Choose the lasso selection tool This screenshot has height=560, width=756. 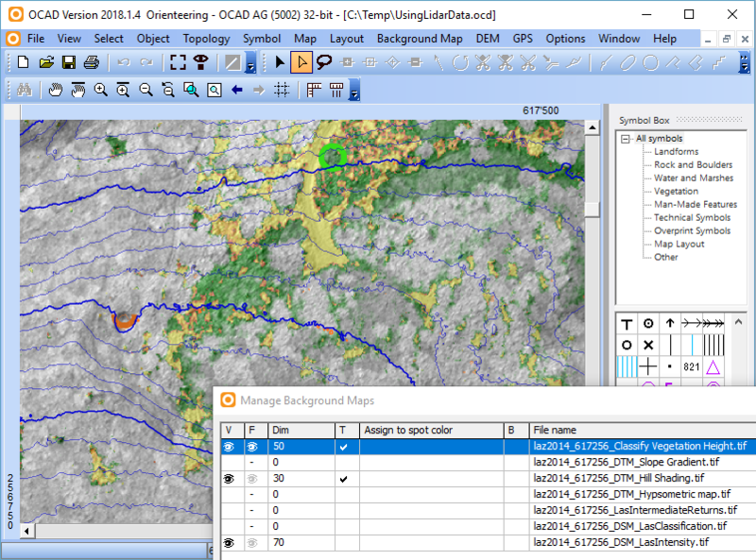pos(324,62)
